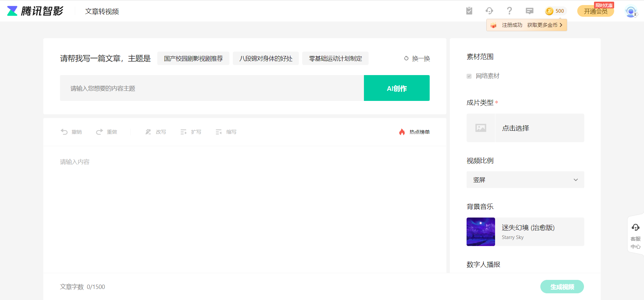
Task: Expand the 视频比例 竖屏 dropdown
Action: tap(525, 180)
